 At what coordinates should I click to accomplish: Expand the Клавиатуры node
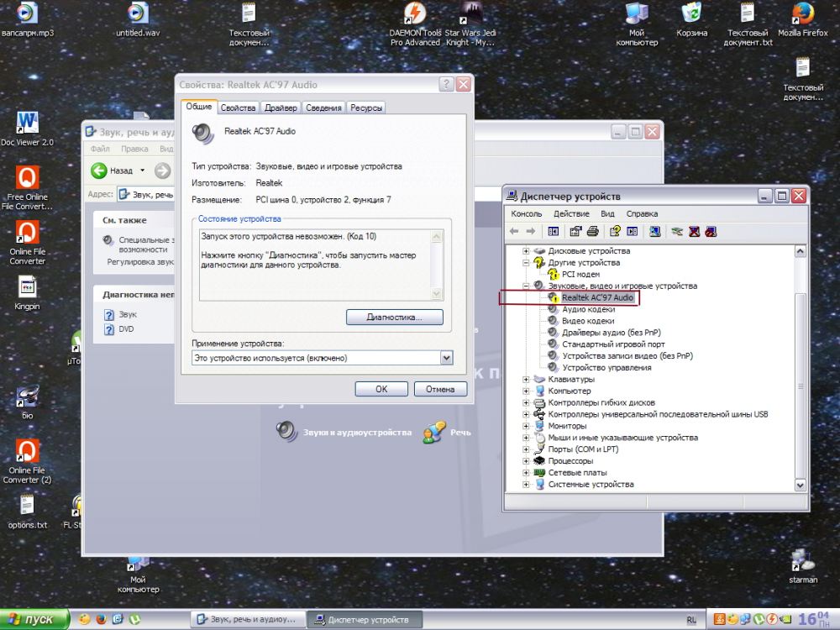click(x=526, y=380)
